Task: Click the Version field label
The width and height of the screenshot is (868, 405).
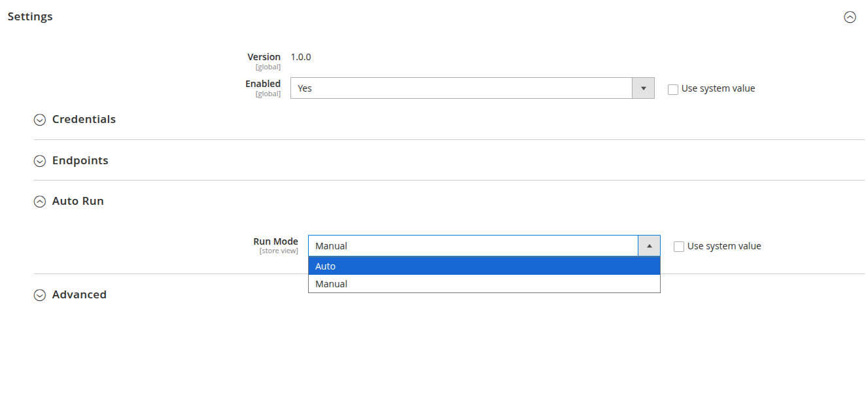Action: click(x=264, y=57)
